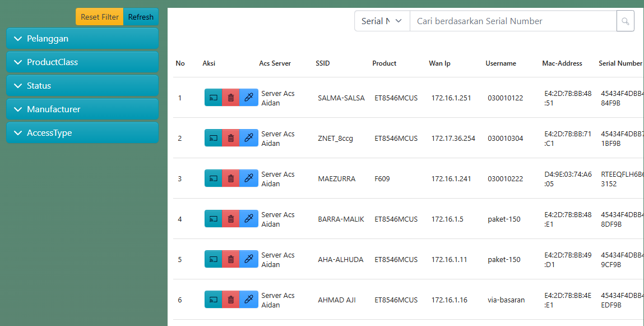The height and width of the screenshot is (326, 644).
Task: Click the eyedropper icon for MAEZURRA row
Action: (249, 178)
